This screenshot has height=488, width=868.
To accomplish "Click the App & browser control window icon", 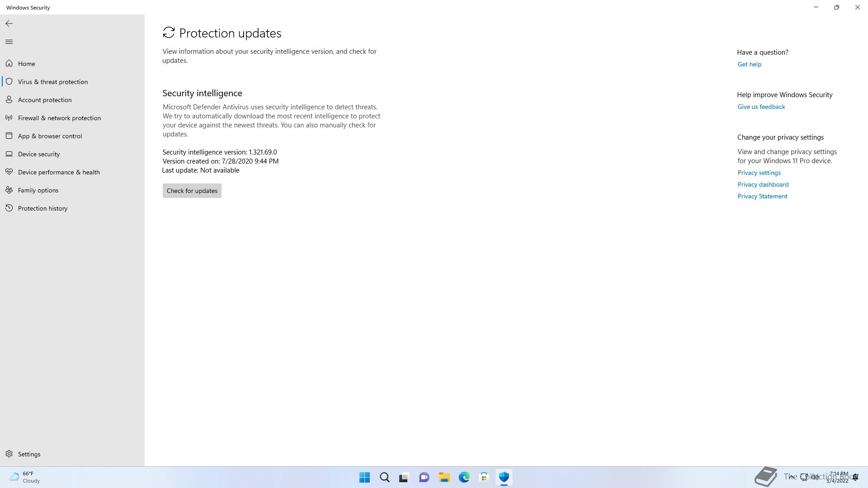I will 9,136.
